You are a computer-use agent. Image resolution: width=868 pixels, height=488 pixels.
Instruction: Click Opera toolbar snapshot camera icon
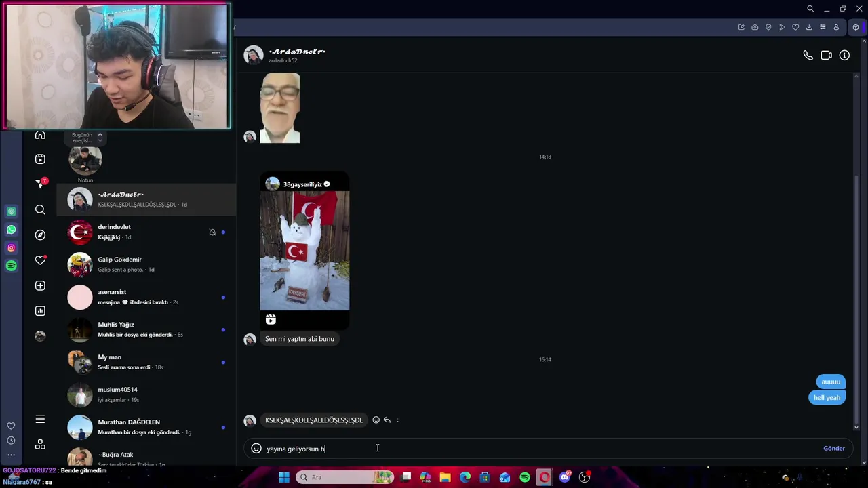pos(755,27)
